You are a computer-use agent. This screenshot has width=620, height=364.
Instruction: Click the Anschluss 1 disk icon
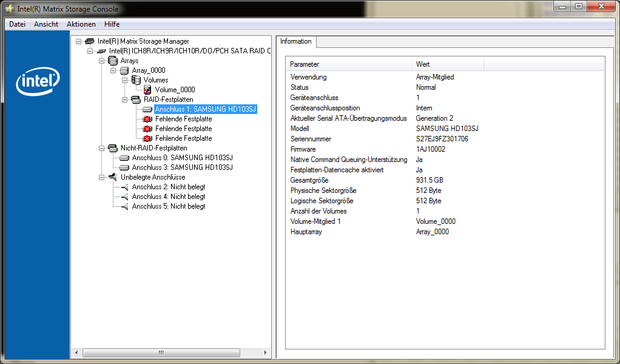147,109
